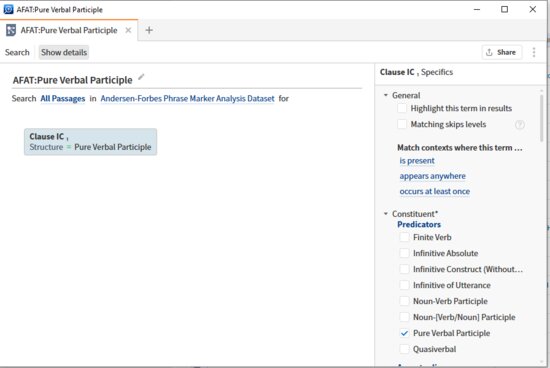Enable the Matching skips levels checkbox
Screen dimensions: 550x368
click(402, 124)
